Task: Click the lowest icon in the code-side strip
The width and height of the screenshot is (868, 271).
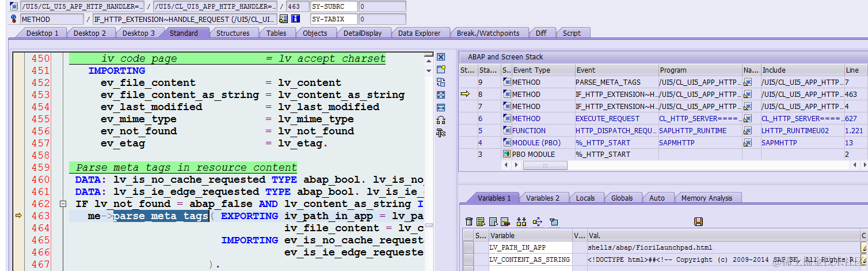Action: point(441,133)
